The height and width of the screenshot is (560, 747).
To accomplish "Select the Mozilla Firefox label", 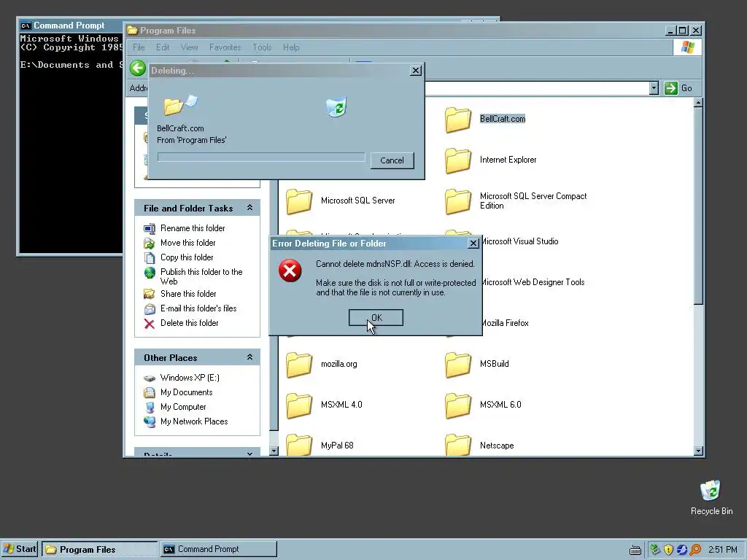I will pos(505,323).
